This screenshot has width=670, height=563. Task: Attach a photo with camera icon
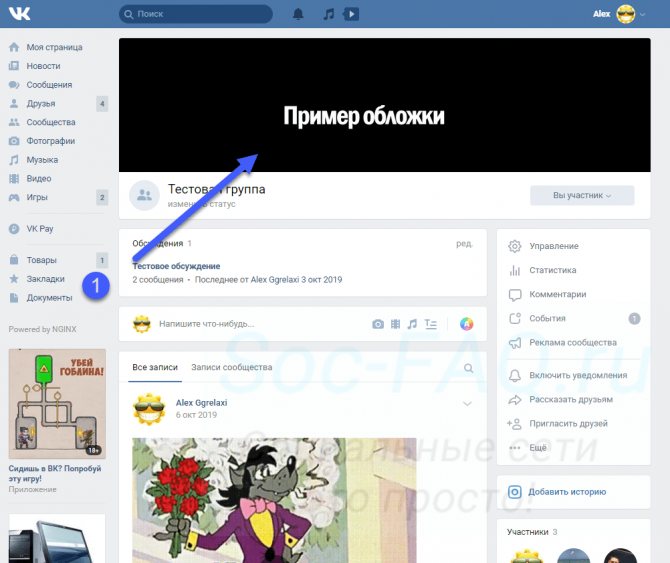coord(378,324)
